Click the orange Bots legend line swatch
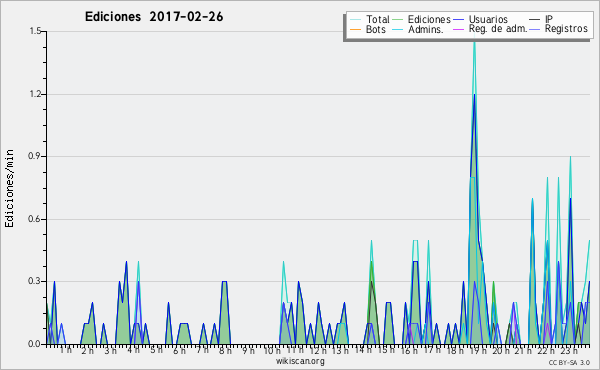Image resolution: width=600 pixels, height=370 pixels. pos(355,29)
